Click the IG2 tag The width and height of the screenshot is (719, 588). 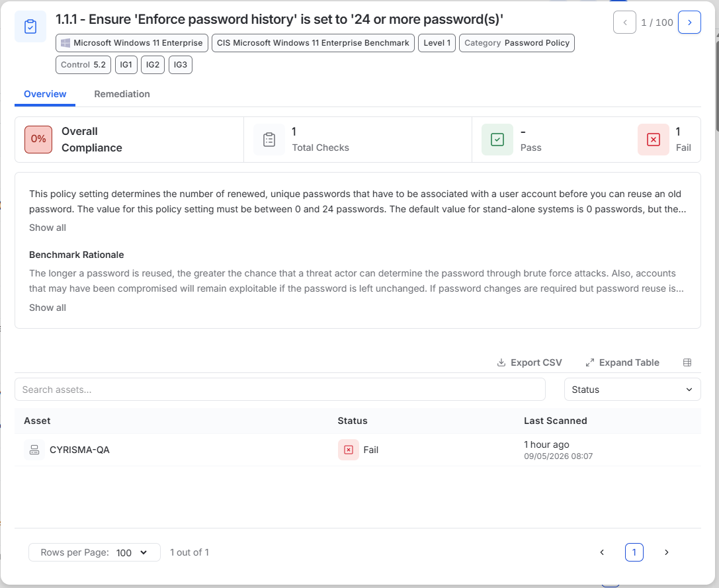[153, 65]
